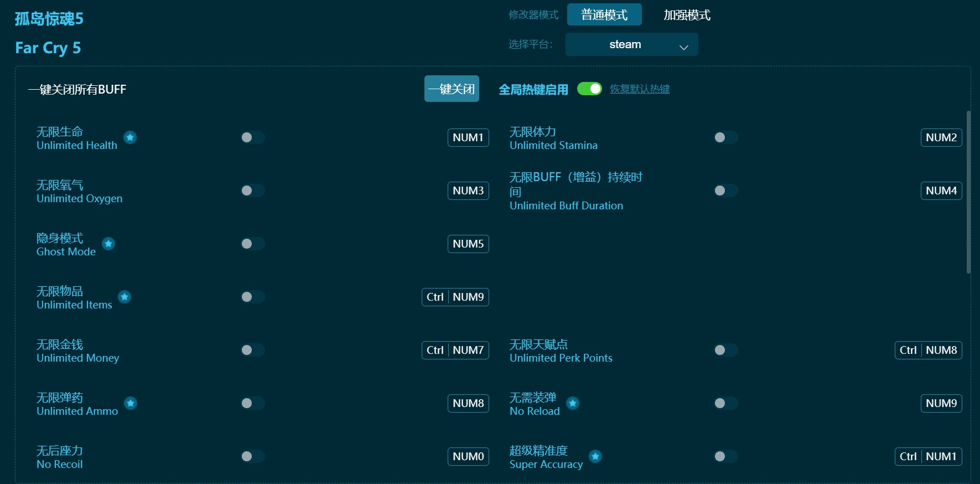The image size is (980, 484).
Task: Turn on No Recoil switch
Action: point(253,456)
